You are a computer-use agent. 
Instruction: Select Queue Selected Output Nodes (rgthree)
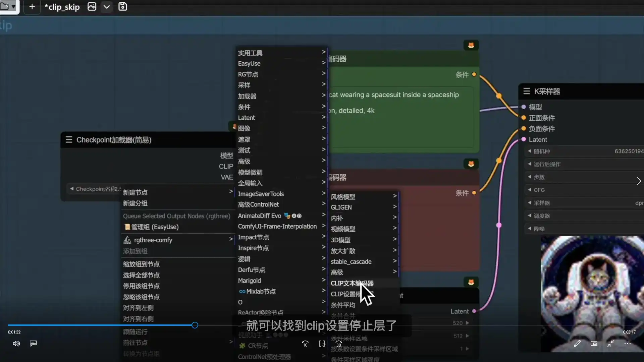coord(177,216)
